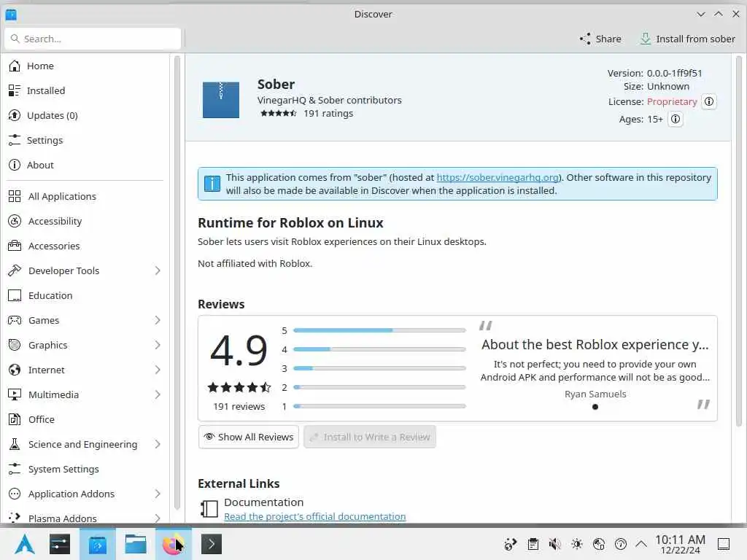Open System Settings from taskbar

(60, 544)
